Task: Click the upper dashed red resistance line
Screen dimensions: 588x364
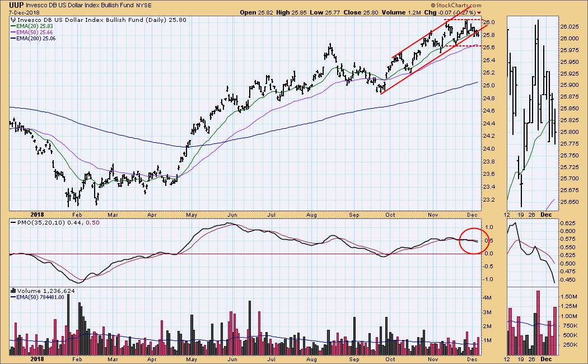Action: click(464, 21)
